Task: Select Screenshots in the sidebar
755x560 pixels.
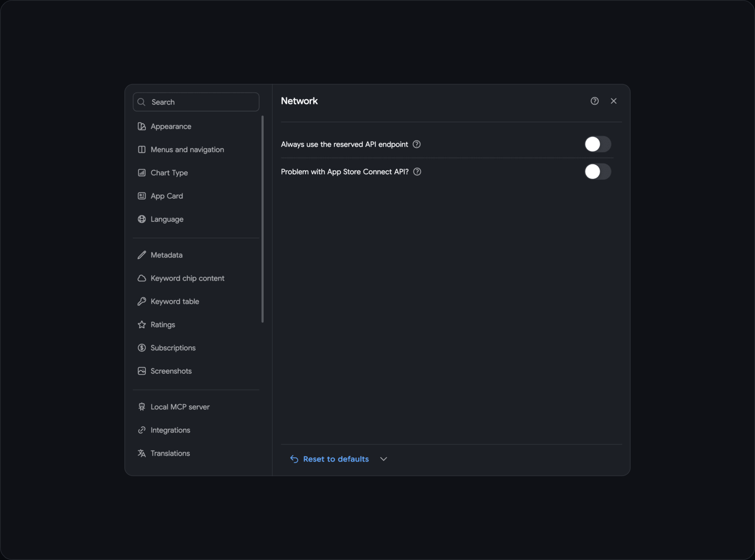Action: tap(196, 371)
